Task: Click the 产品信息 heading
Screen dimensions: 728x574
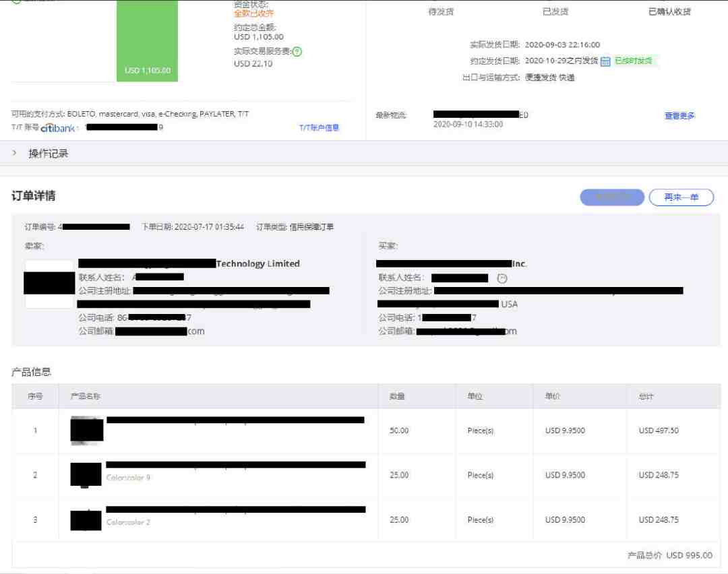Action: pyautogui.click(x=31, y=372)
